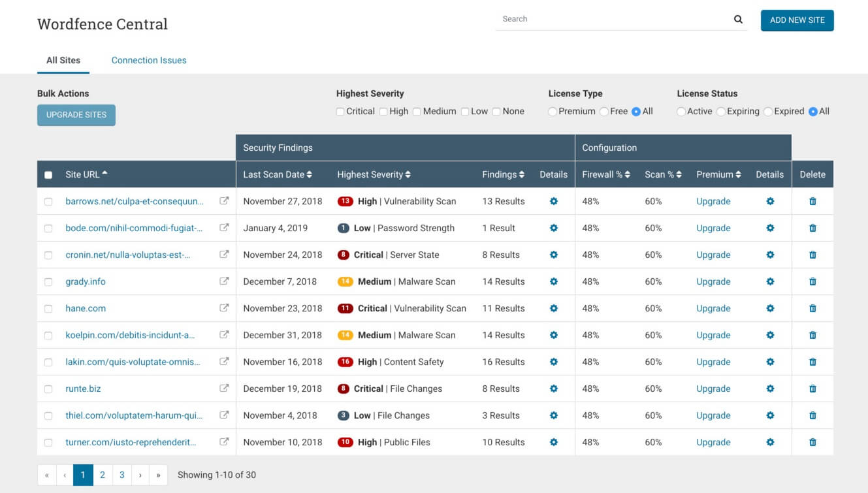Open security details gear for lakin.com row
The image size is (868, 493).
tap(554, 362)
